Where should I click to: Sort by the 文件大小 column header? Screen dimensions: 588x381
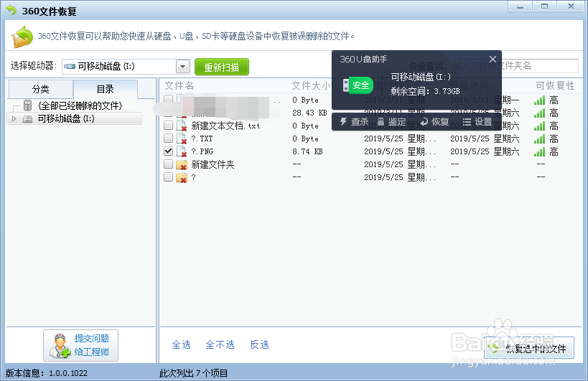point(312,86)
